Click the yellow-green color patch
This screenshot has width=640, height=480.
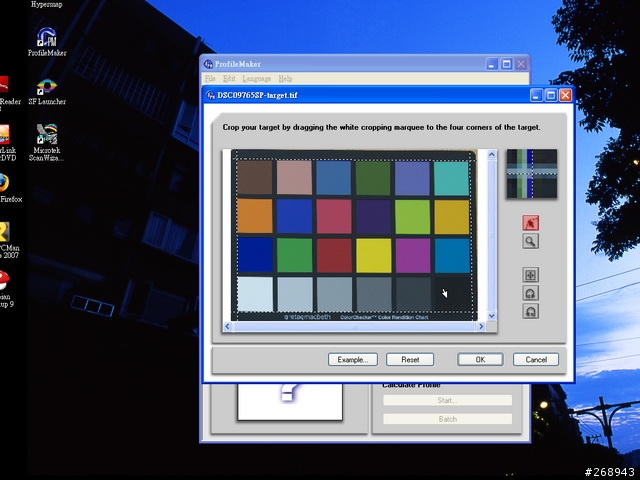point(412,217)
